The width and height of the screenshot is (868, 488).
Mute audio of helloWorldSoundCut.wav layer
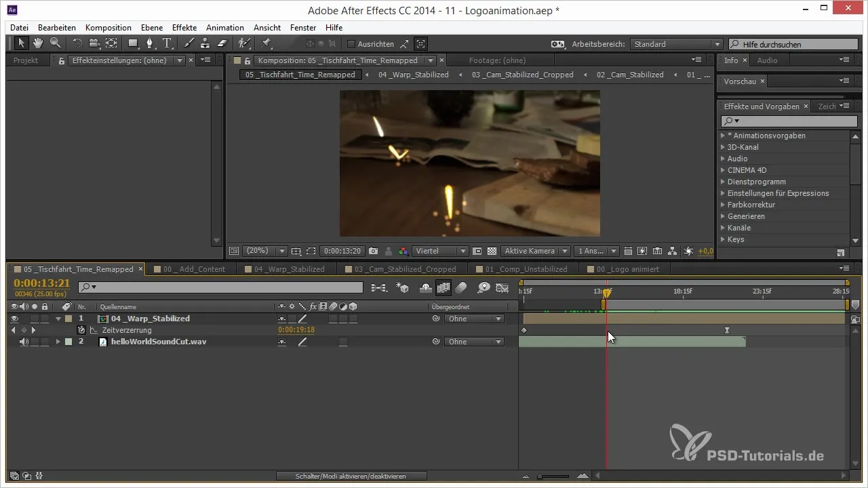coord(24,342)
